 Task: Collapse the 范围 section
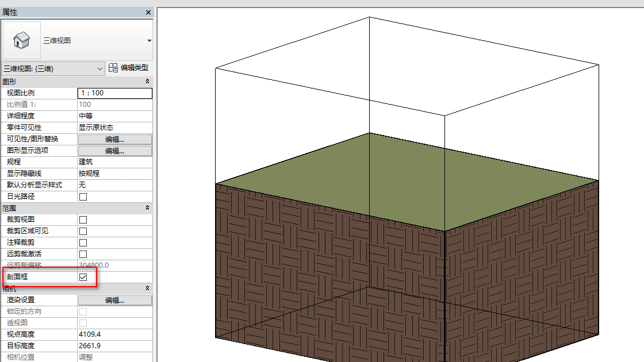147,208
